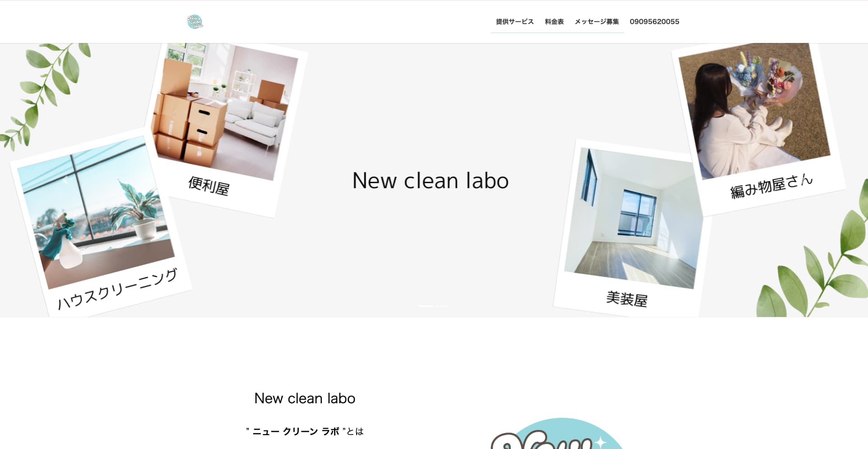Click the phone number 09095620055 link
868x449 pixels.
point(654,22)
